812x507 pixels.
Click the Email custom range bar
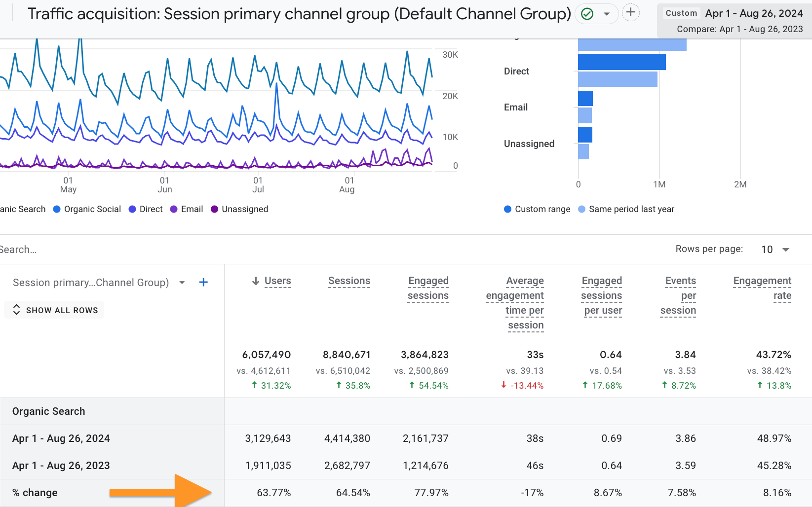pyautogui.click(x=585, y=98)
